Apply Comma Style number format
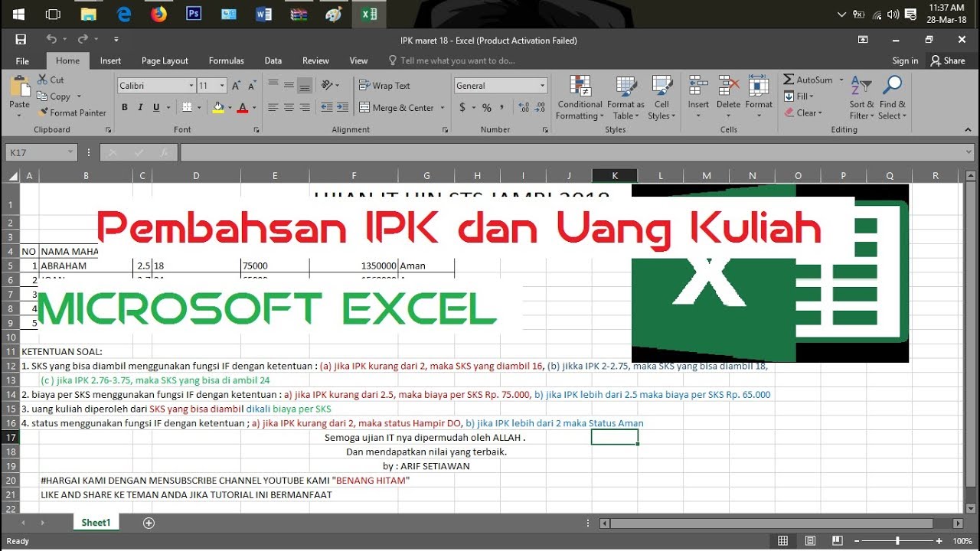This screenshot has width=980, height=551. click(x=502, y=108)
